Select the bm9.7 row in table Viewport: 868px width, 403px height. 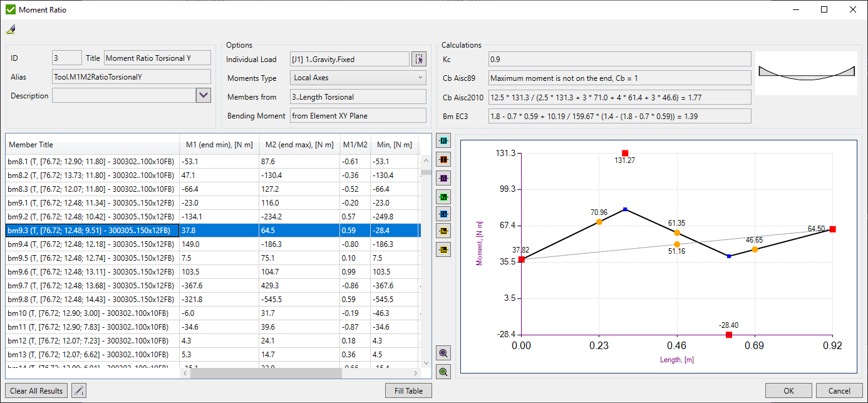pos(91,285)
